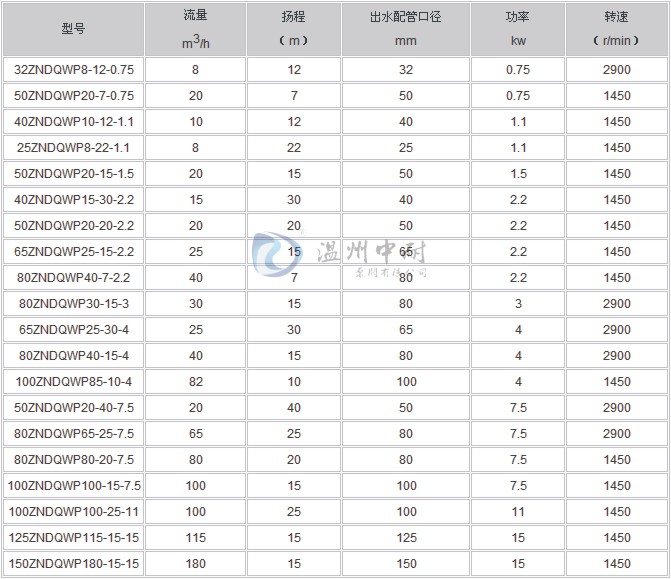This screenshot has width=671, height=579.
Task: Click the 转速 (r/min) column header
Action: (617, 29)
